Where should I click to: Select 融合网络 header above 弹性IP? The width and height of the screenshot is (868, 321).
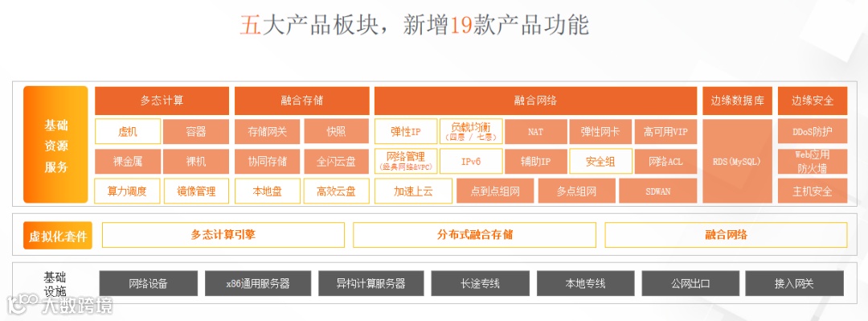click(x=535, y=101)
